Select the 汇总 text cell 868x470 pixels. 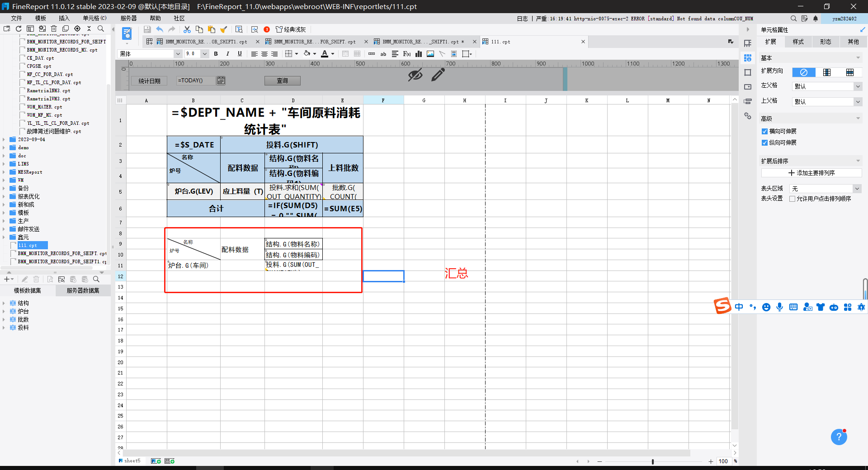pyautogui.click(x=456, y=273)
